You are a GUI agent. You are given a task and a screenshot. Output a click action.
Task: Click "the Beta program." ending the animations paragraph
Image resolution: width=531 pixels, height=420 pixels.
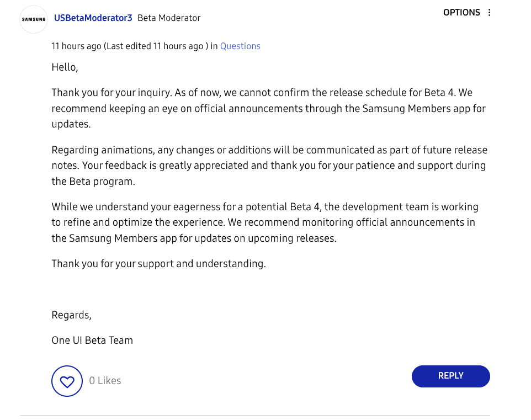[93, 182]
